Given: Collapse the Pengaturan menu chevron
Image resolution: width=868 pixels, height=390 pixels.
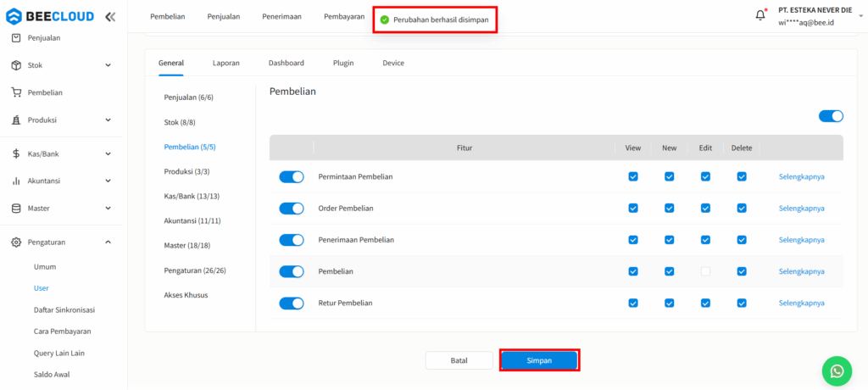Looking at the screenshot, I should (108, 242).
